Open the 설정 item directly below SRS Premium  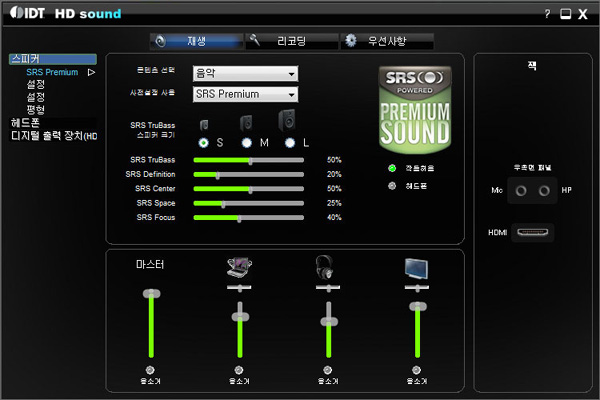(36, 84)
